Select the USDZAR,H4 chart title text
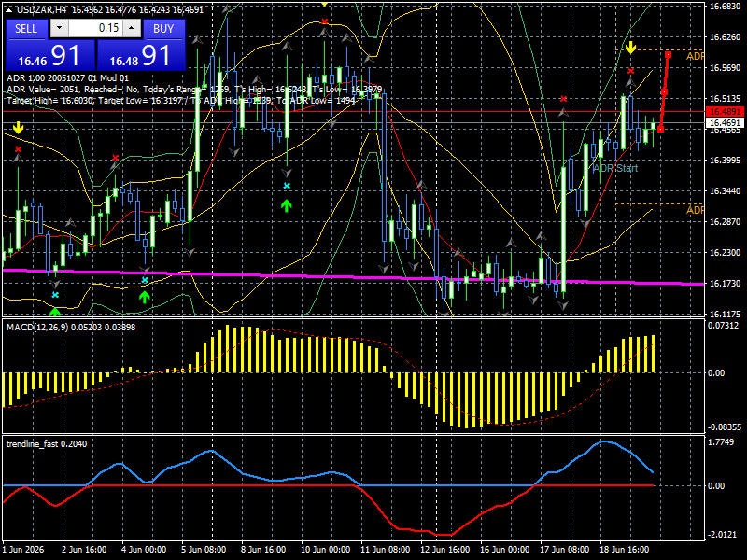 click(x=41, y=9)
